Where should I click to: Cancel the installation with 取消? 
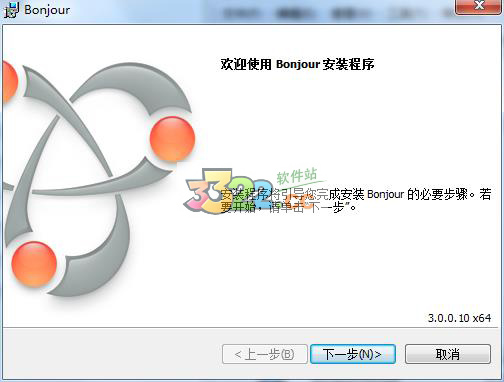(448, 354)
